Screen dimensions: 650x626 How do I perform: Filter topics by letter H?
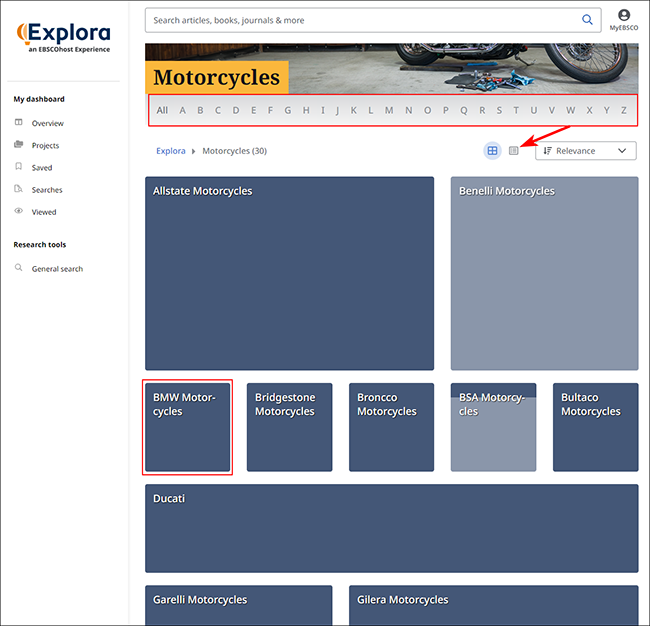(306, 110)
